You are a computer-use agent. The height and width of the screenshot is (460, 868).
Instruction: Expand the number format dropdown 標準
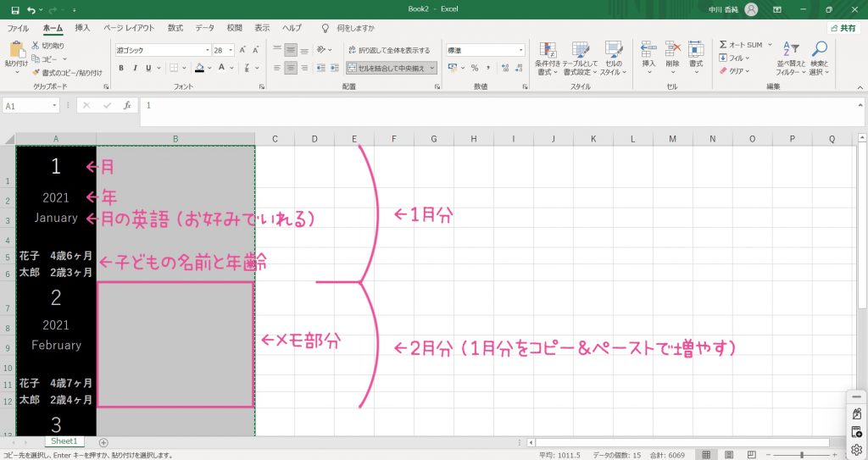click(520, 50)
